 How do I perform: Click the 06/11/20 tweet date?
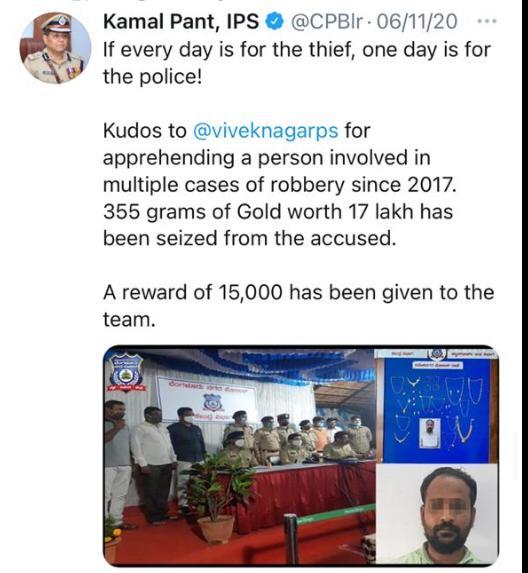pyautogui.click(x=416, y=22)
